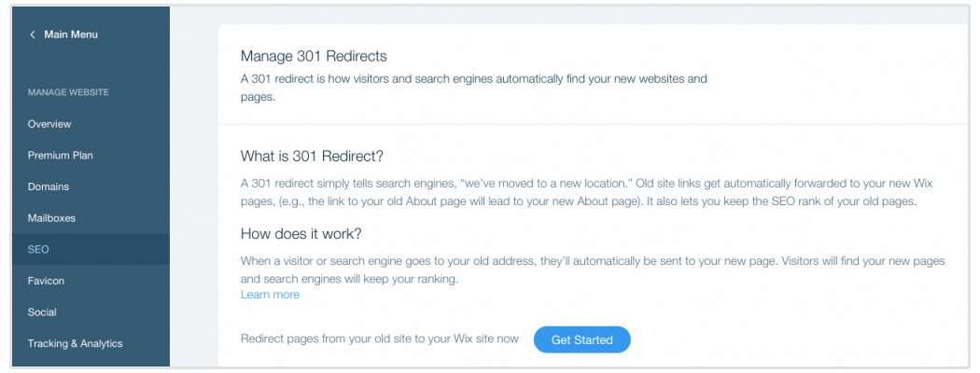Click the "How does it work?" heading
The image size is (980, 373).
point(301,233)
